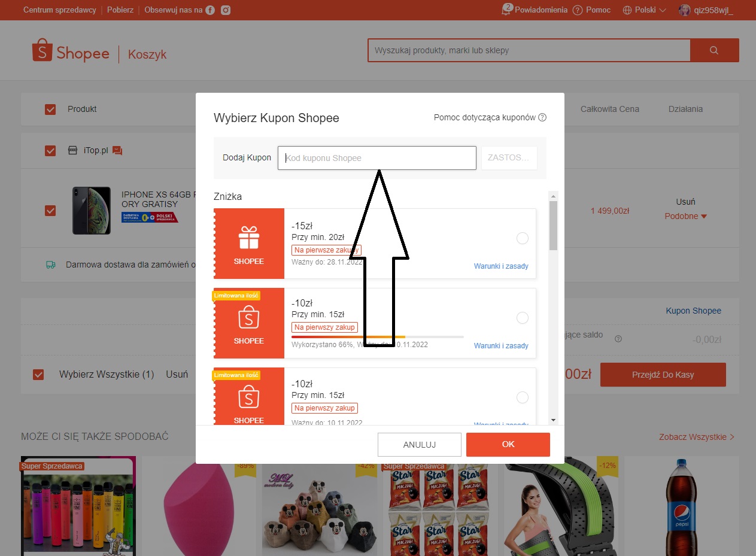The height and width of the screenshot is (556, 756).
Task: Open Warunki i zasady for -15zł coupon
Action: [501, 266]
